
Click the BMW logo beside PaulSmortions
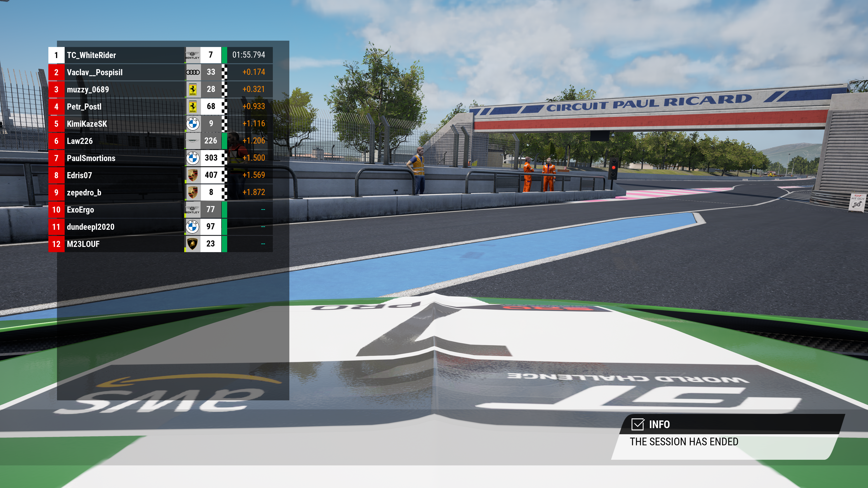tap(193, 158)
